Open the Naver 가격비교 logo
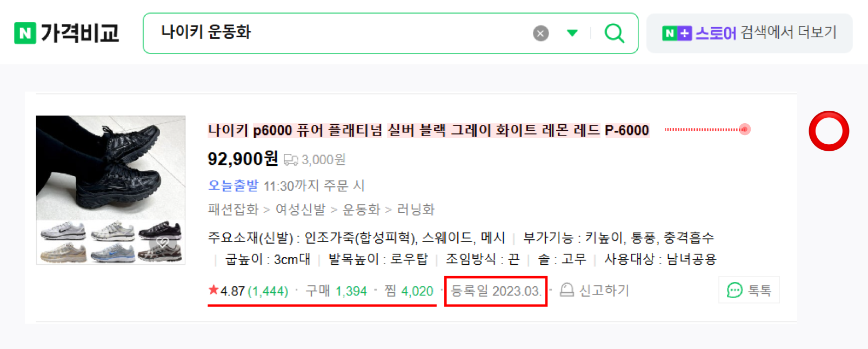This screenshot has width=868, height=349. pyautogui.click(x=66, y=33)
